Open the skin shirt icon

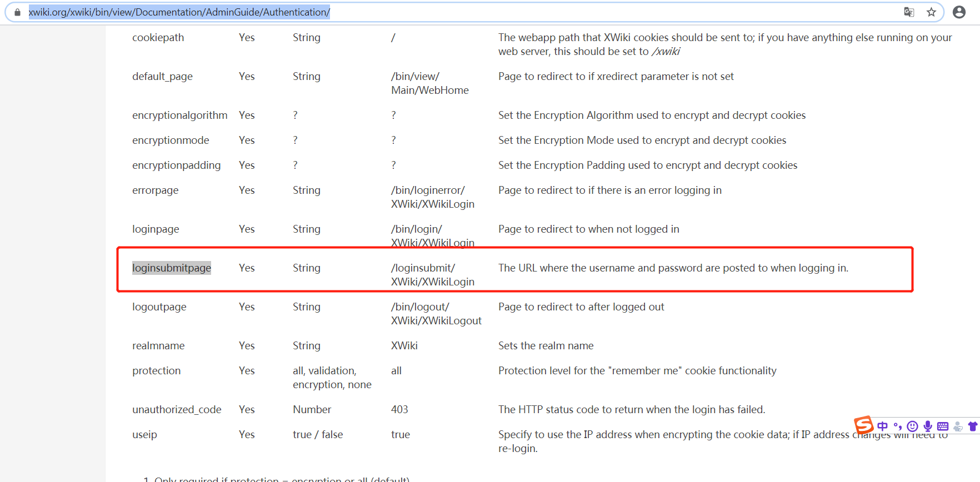coord(973,426)
